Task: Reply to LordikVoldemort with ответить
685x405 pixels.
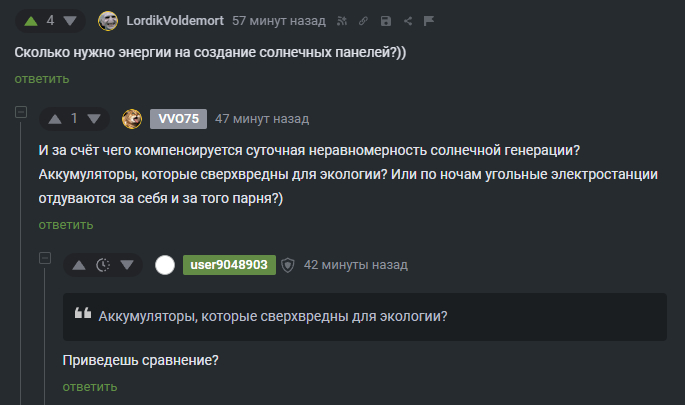Action: click(x=42, y=79)
